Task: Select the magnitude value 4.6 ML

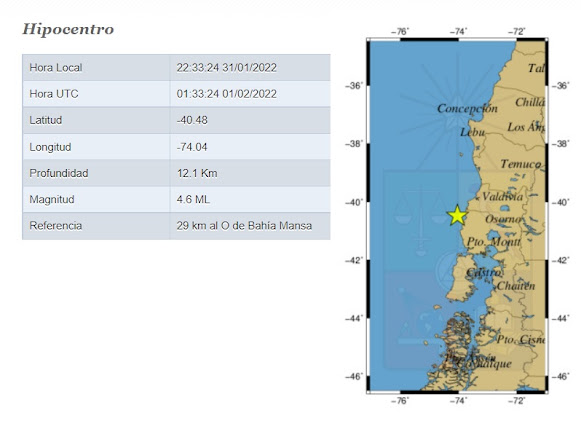Action: tap(193, 199)
